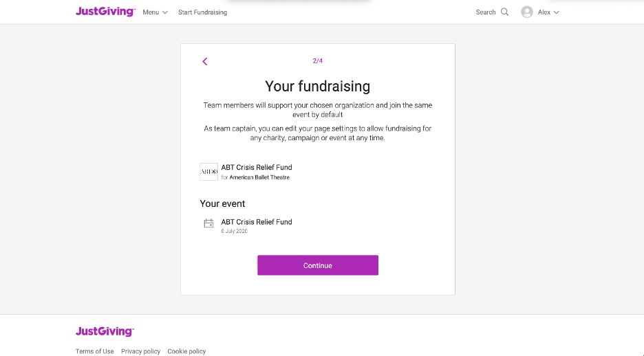
Task: Expand the Menu dropdown
Action: pos(155,12)
